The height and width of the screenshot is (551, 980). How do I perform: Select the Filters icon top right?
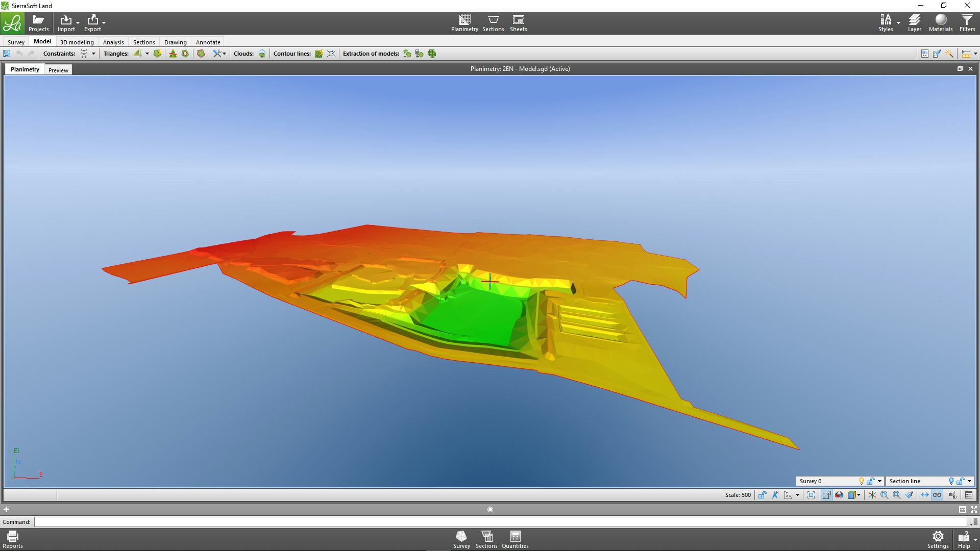[967, 20]
